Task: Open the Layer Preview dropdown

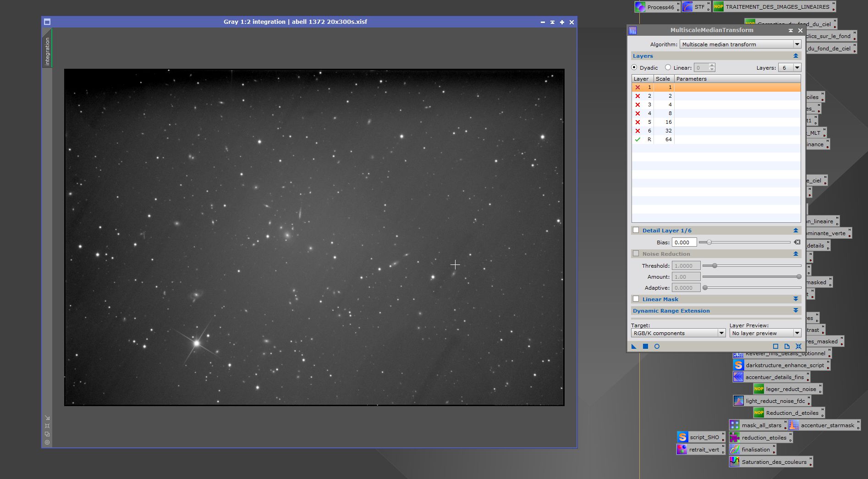Action: click(765, 333)
